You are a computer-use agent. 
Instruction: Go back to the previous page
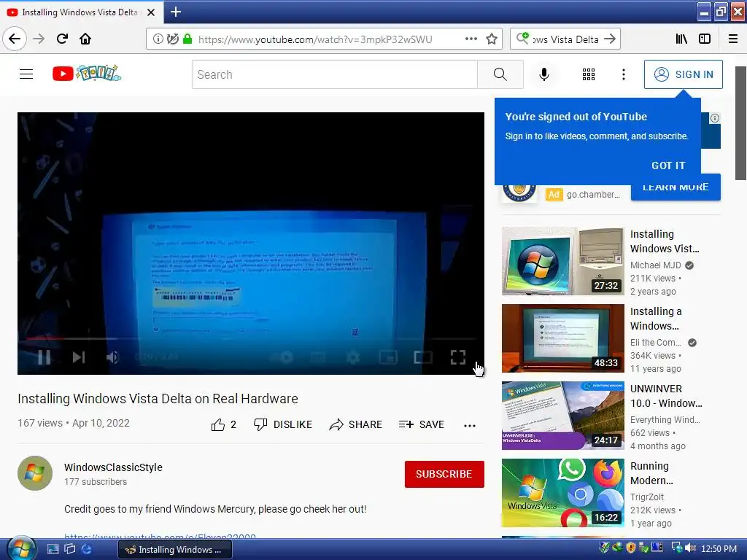pyautogui.click(x=15, y=39)
